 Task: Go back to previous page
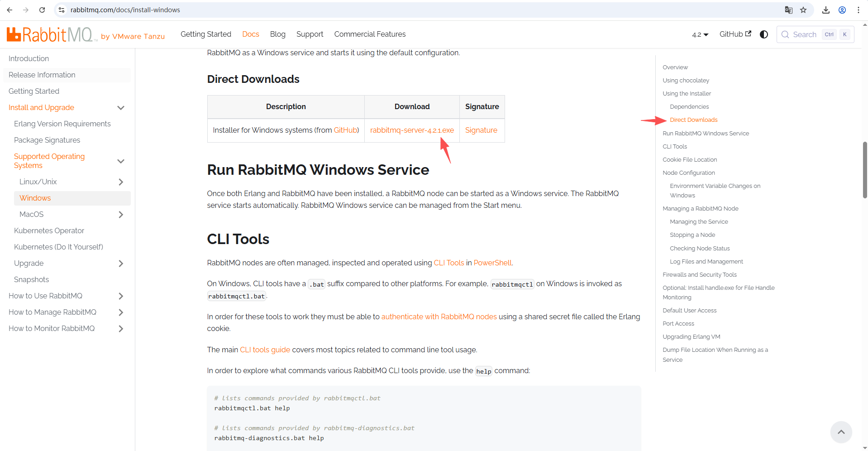(10, 10)
